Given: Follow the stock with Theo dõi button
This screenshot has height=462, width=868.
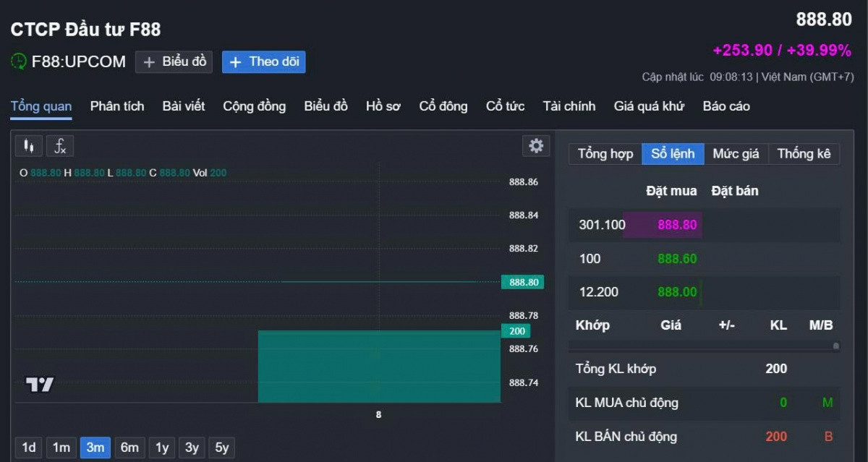Looking at the screenshot, I should [x=264, y=61].
